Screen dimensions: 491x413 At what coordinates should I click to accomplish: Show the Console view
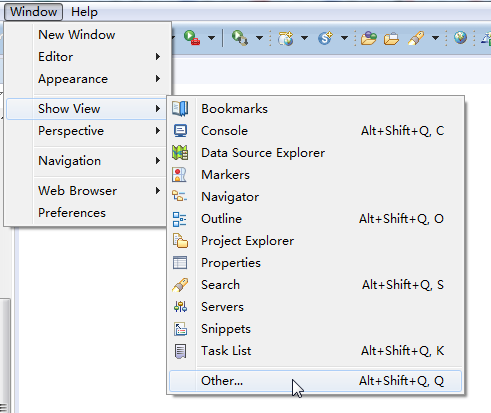click(315, 131)
